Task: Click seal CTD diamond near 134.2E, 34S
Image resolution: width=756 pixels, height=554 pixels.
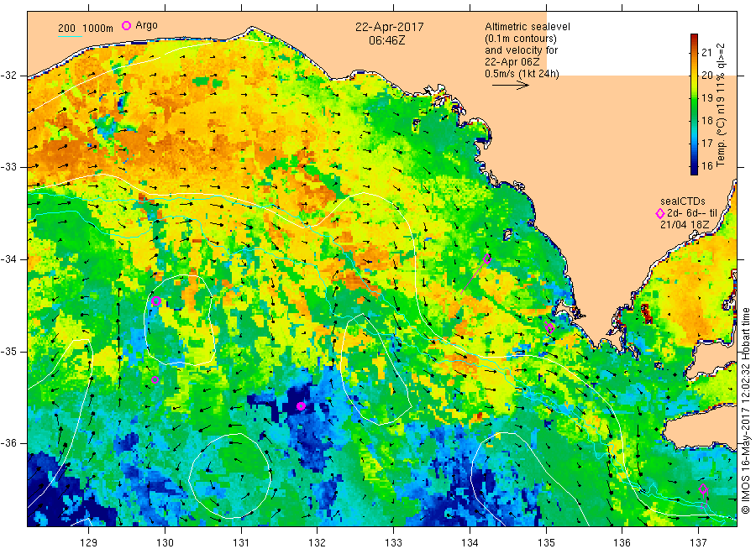Action: pos(487,259)
